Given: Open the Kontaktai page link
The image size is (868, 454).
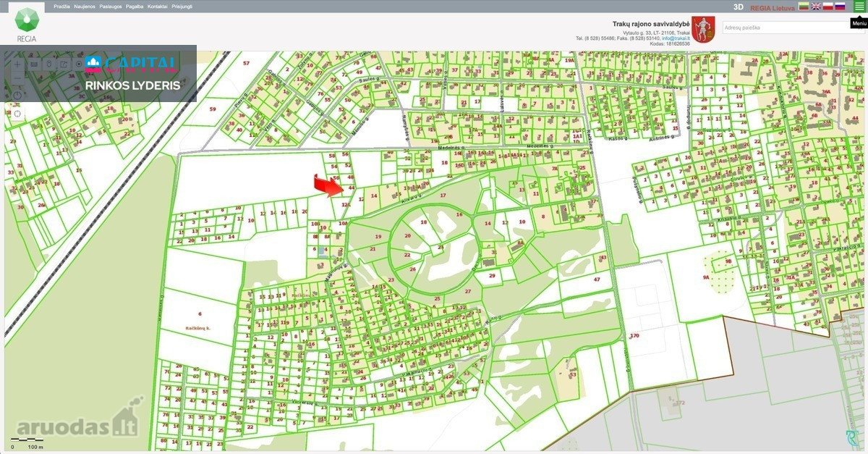Looking at the screenshot, I should point(157,6).
